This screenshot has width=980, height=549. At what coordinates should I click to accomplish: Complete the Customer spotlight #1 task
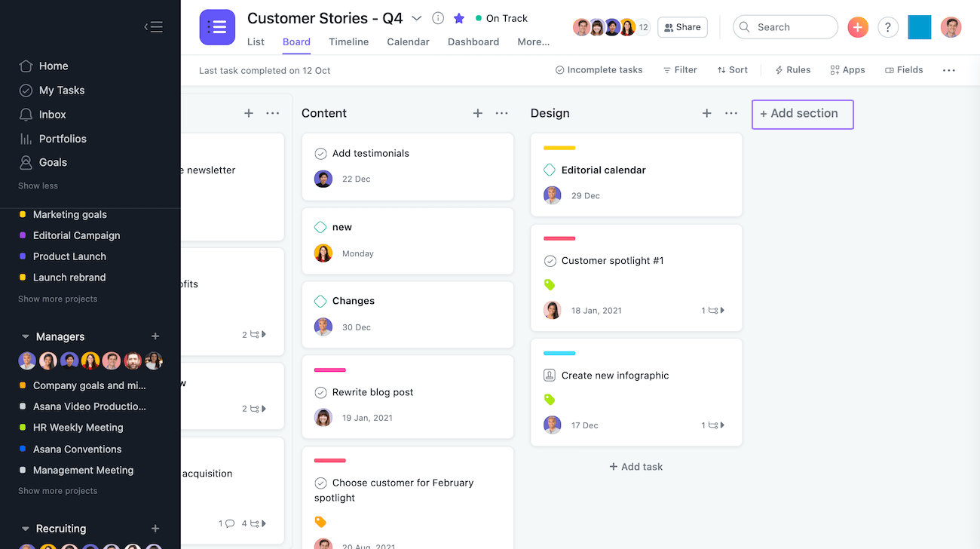pyautogui.click(x=550, y=261)
